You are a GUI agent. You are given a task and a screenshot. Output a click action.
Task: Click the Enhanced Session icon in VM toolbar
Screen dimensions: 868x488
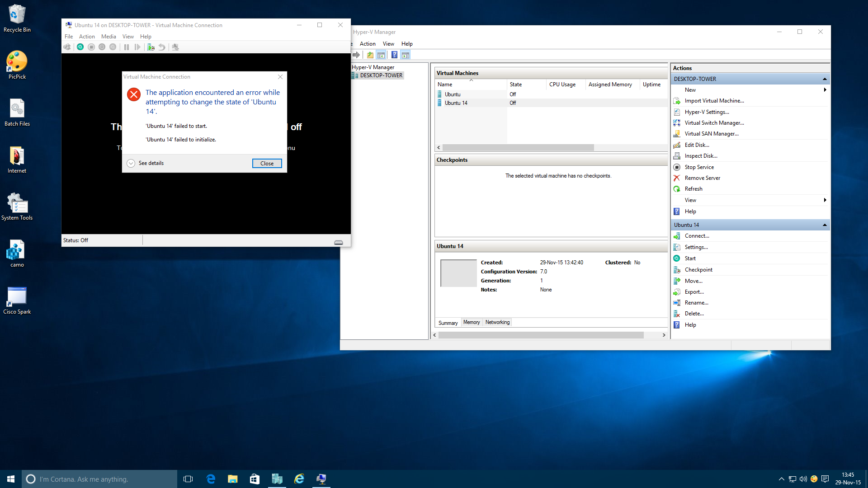[175, 47]
